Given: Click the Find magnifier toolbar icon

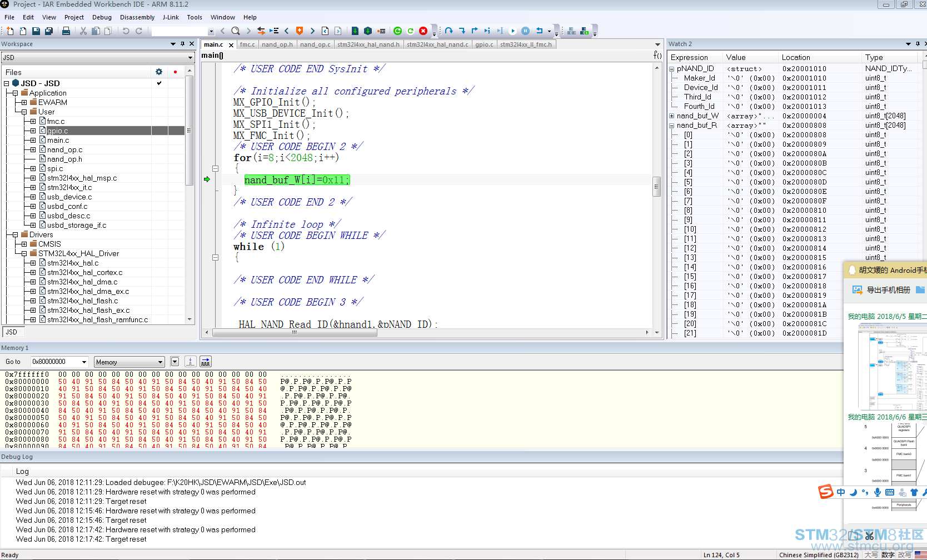Looking at the screenshot, I should tap(236, 31).
